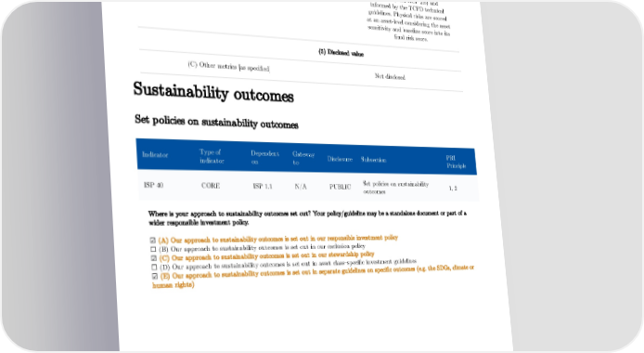
Task: Click the ISP 40 indicator cell
Action: (x=153, y=186)
